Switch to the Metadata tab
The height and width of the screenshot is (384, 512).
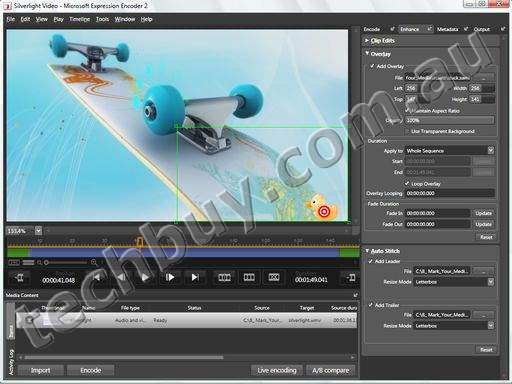[x=447, y=29]
